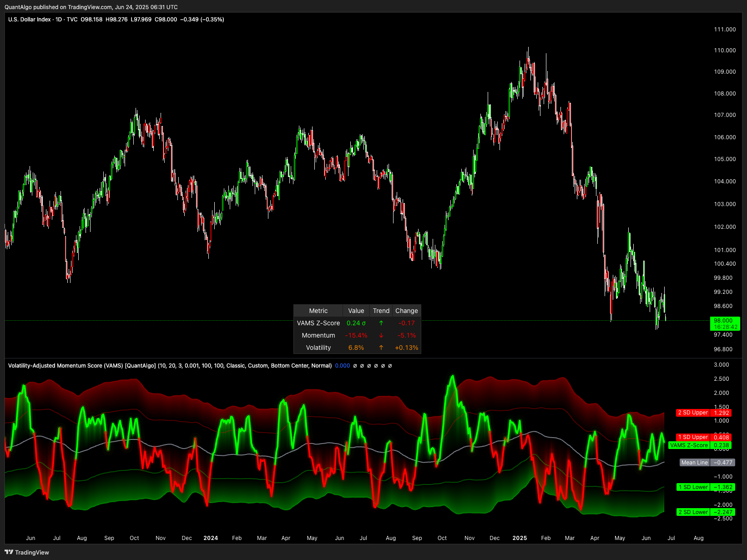Click the VAMS Z-Score row label in table
Screen dimensions: 747x560
point(318,323)
